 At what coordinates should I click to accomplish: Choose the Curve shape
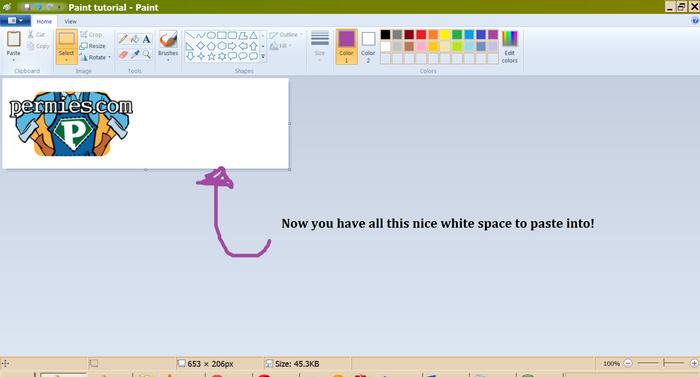200,35
